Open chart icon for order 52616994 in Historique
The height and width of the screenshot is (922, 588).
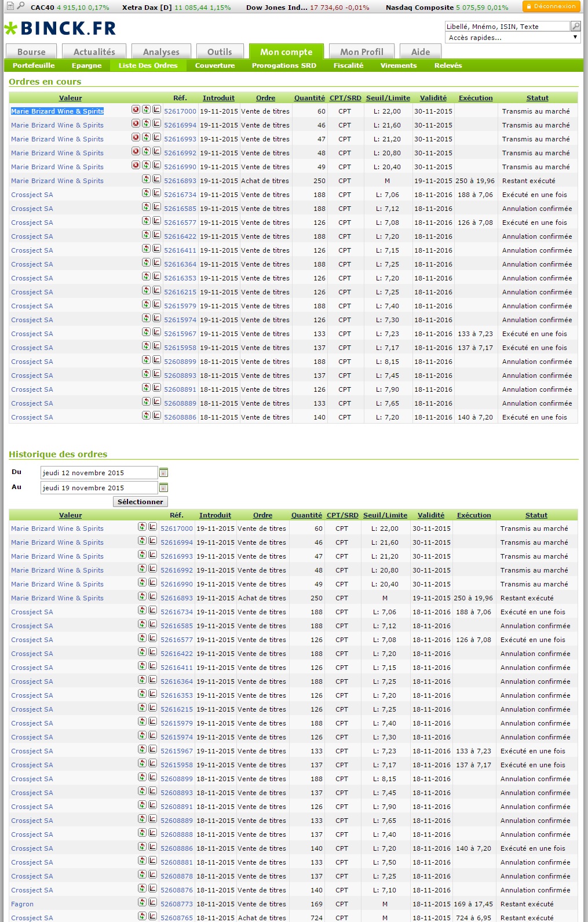tap(152, 541)
